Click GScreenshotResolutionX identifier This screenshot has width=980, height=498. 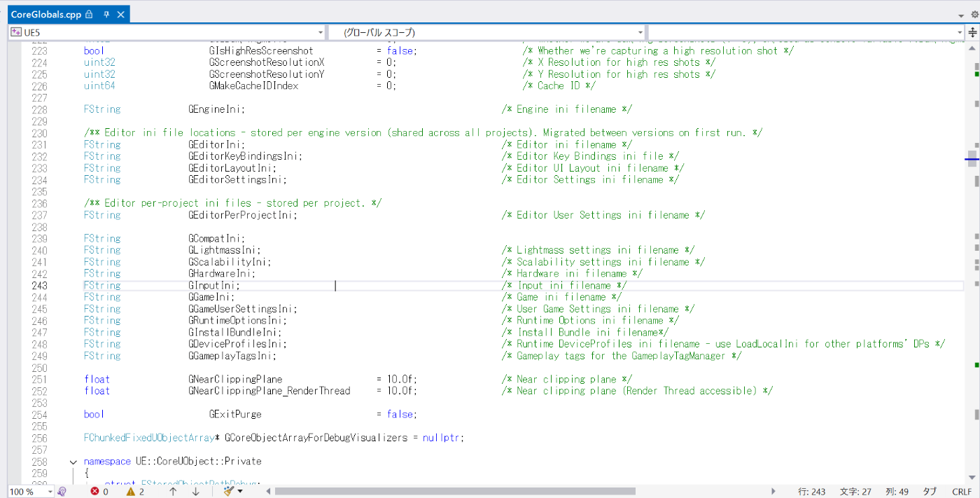(267, 62)
